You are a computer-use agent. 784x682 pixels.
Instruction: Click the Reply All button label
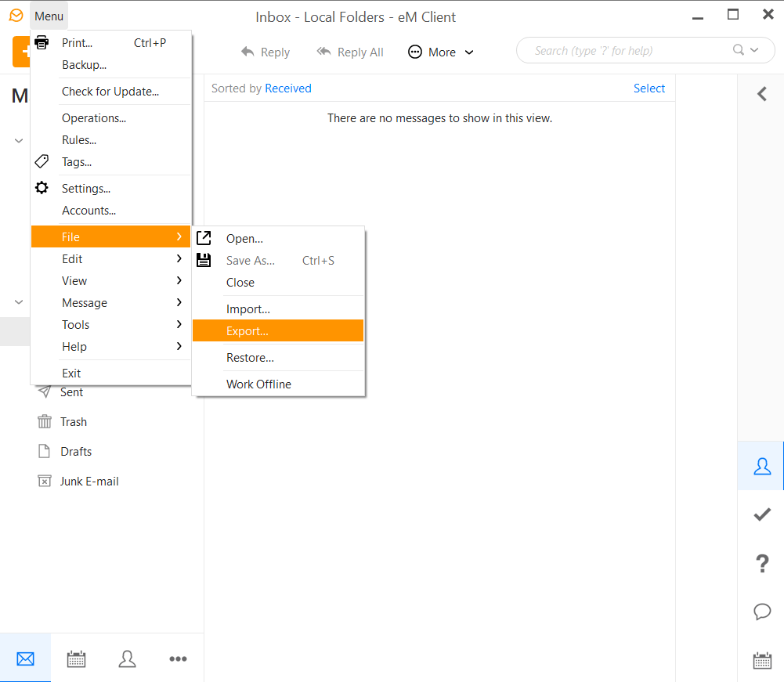tap(360, 52)
